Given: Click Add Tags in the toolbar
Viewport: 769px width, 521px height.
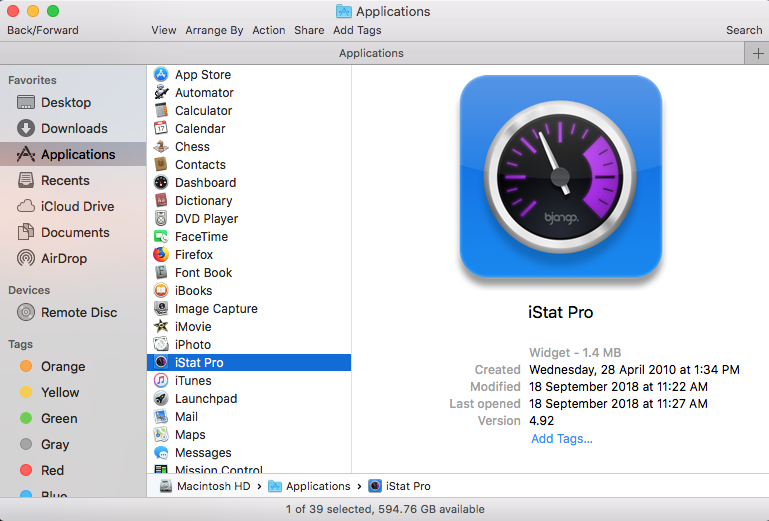Looking at the screenshot, I should (357, 30).
